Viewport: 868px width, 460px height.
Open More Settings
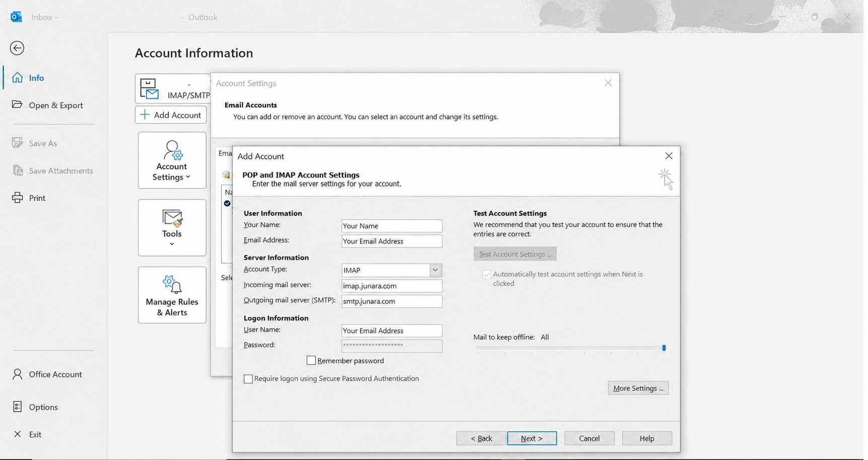pos(638,388)
